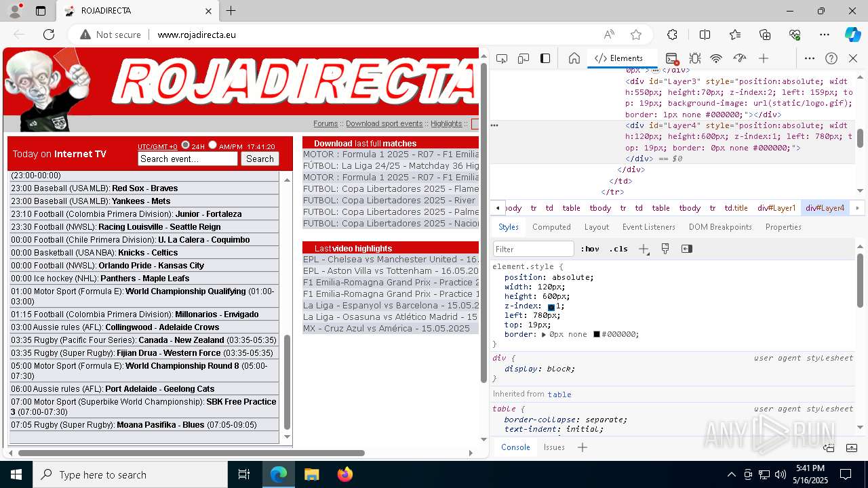Select the AM/PM time format radio
Viewport: 868px width, 488px height.
(x=212, y=145)
